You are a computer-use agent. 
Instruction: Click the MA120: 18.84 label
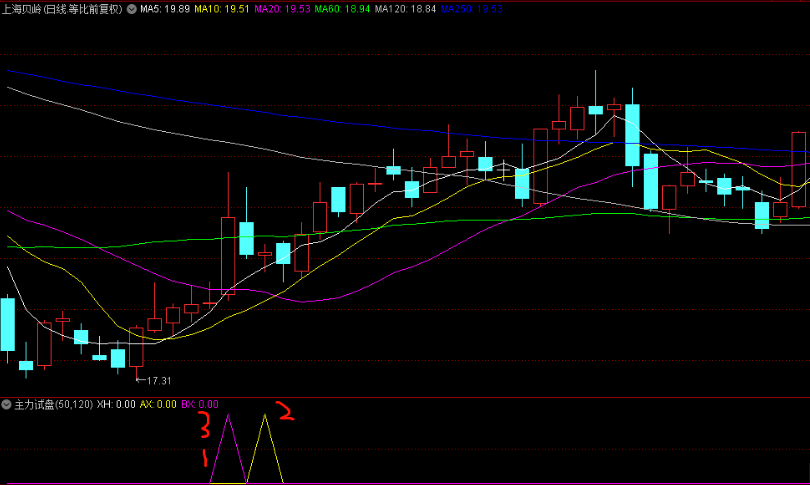point(406,9)
